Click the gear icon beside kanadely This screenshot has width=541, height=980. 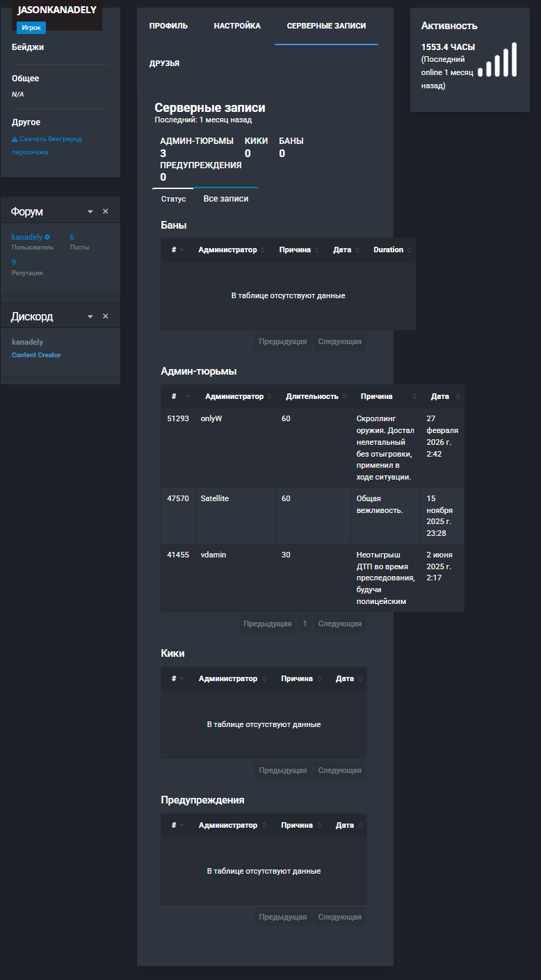pos(47,237)
